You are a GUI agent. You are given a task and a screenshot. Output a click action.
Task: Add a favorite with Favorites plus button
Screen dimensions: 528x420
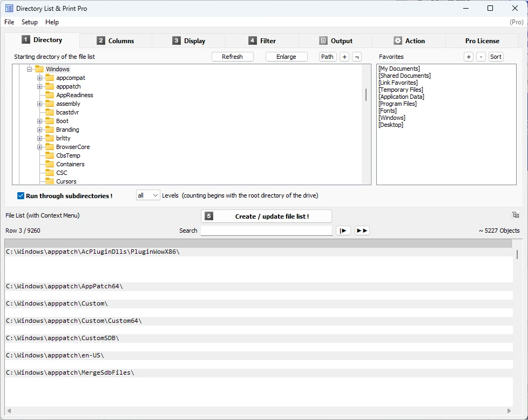(469, 57)
